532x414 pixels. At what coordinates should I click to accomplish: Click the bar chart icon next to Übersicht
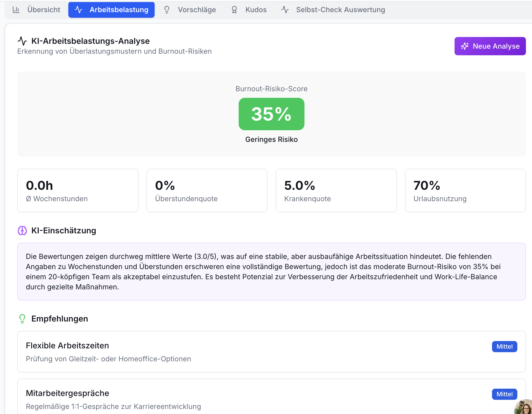point(16,10)
